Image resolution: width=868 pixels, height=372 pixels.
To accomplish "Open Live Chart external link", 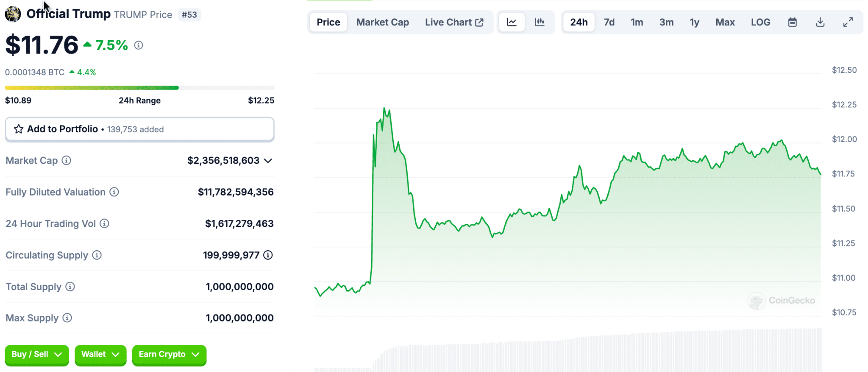I will tap(454, 22).
